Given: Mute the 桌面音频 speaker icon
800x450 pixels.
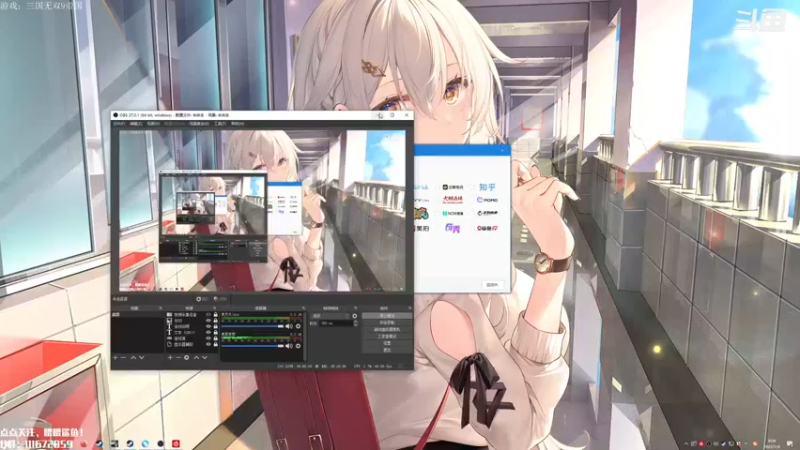Looking at the screenshot, I should (289, 346).
